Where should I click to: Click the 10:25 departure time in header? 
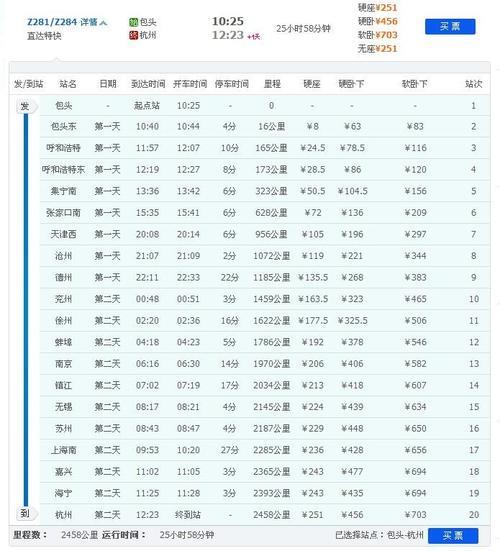tap(228, 21)
